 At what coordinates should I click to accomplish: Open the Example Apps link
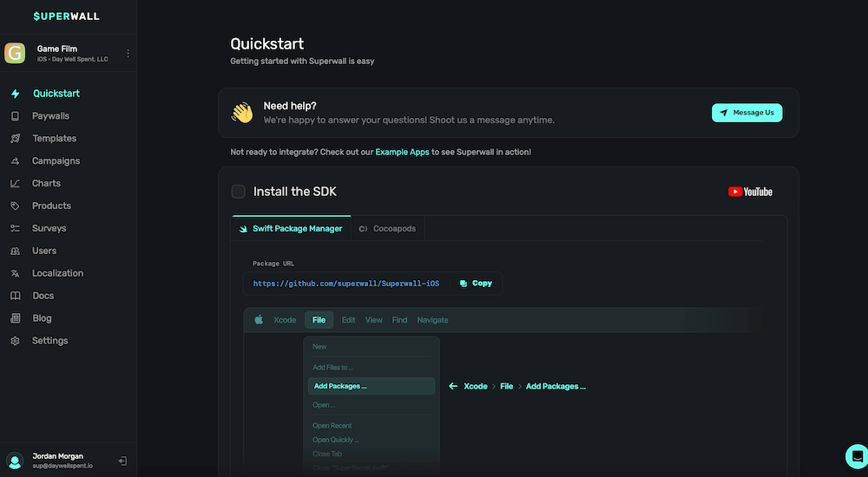402,152
